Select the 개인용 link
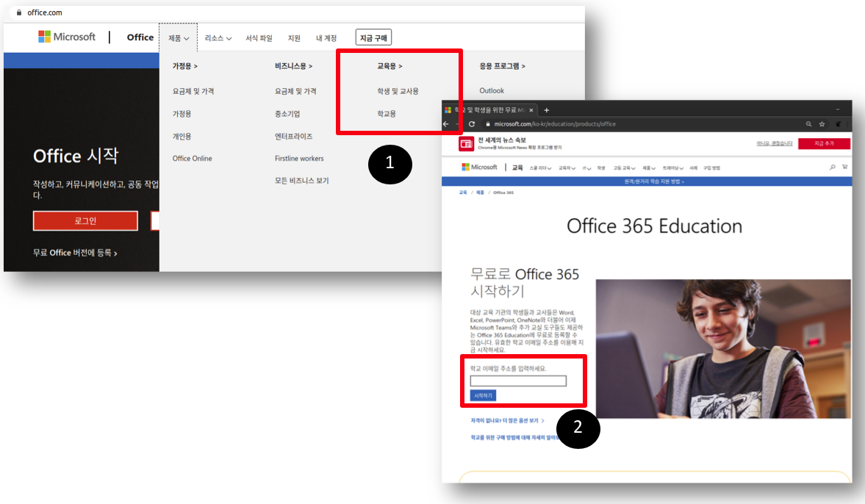The height and width of the screenshot is (504, 865). (x=182, y=137)
